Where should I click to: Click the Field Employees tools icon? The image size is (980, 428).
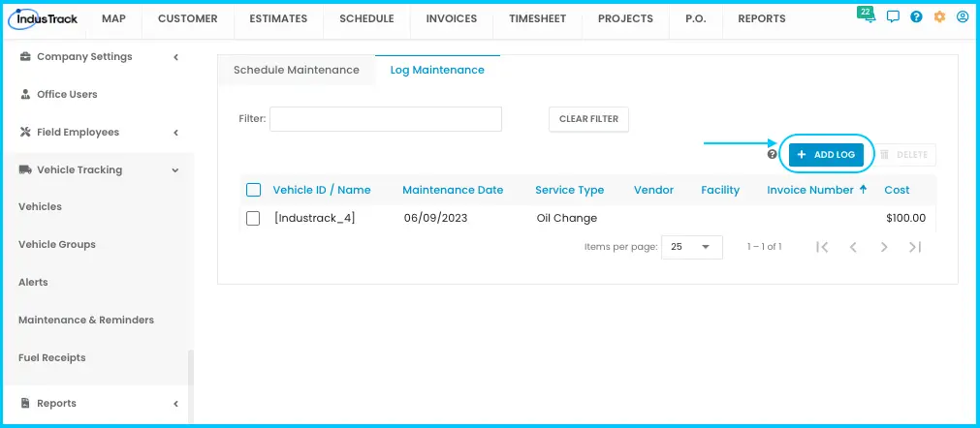(25, 133)
